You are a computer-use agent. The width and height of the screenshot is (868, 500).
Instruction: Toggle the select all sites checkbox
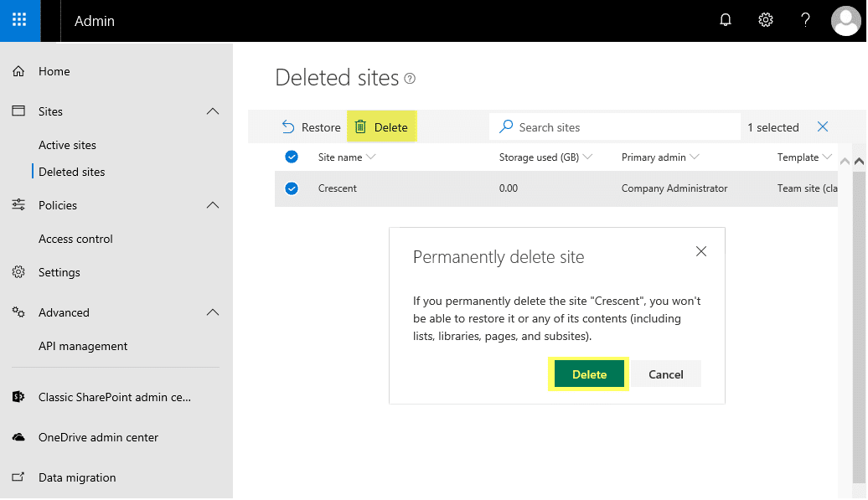292,157
